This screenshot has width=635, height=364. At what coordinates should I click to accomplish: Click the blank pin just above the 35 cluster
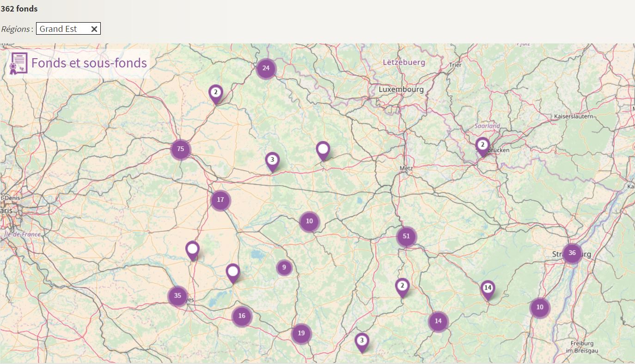(192, 250)
